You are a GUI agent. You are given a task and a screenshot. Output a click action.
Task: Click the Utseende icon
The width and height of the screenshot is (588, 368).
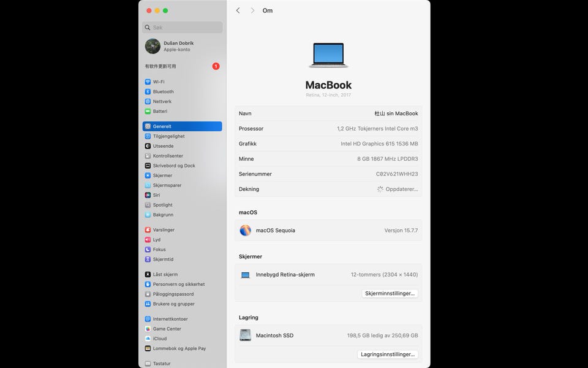tap(148, 146)
